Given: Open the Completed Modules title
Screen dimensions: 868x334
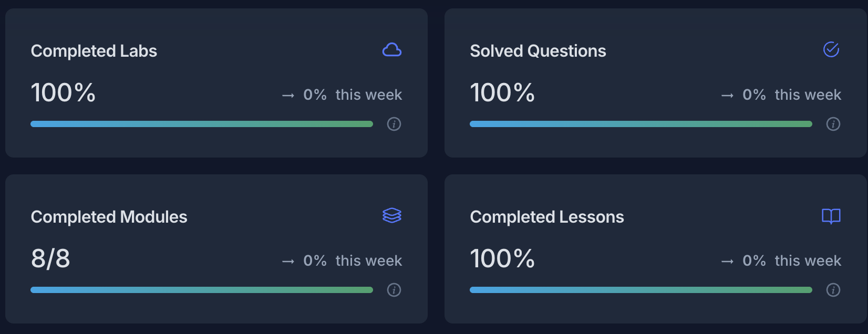Looking at the screenshot, I should (109, 217).
